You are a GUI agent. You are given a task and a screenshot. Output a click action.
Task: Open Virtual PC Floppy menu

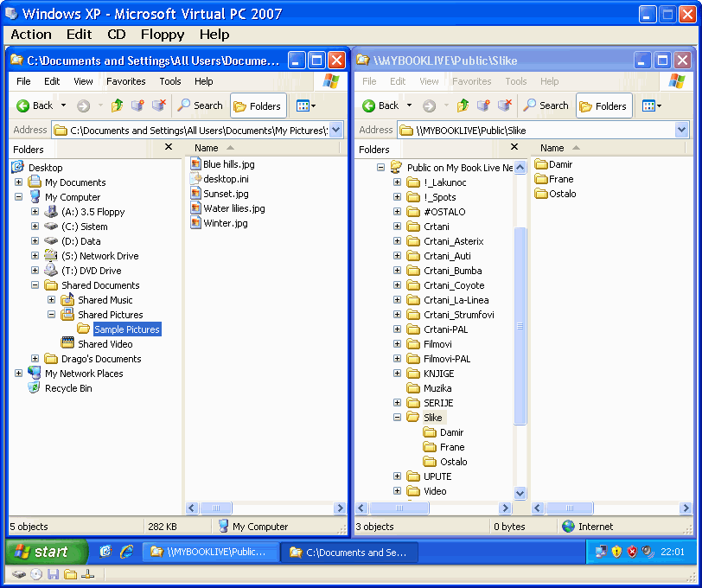click(x=163, y=35)
